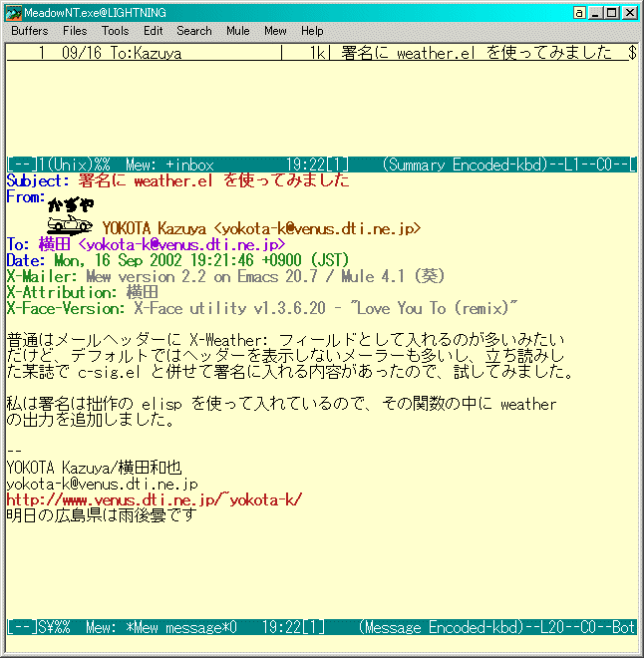Click the From address YOKOTA Kazuya
This screenshot has width=644, height=658.
point(262,228)
